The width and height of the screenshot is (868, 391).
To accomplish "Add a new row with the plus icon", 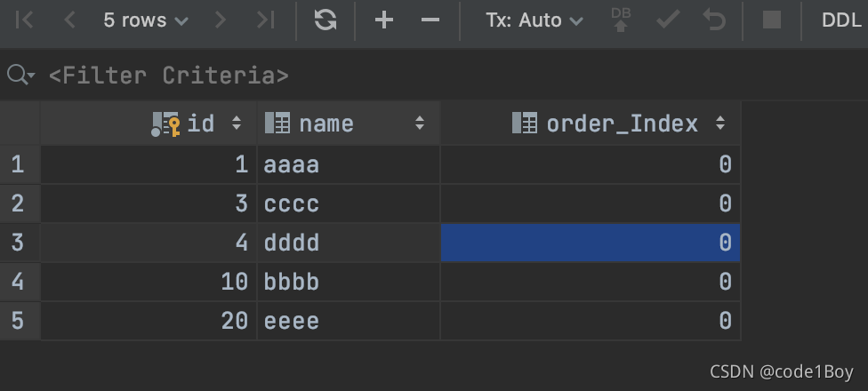I will (x=384, y=20).
